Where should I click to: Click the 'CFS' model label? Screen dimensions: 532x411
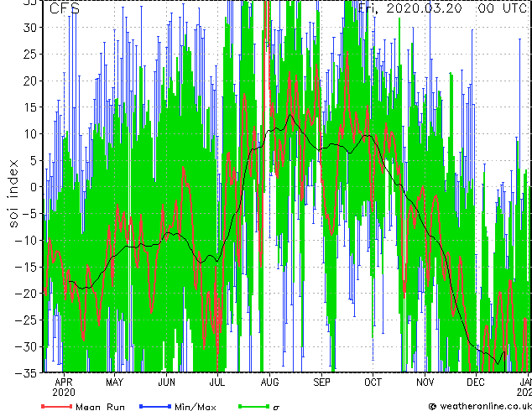65,8
